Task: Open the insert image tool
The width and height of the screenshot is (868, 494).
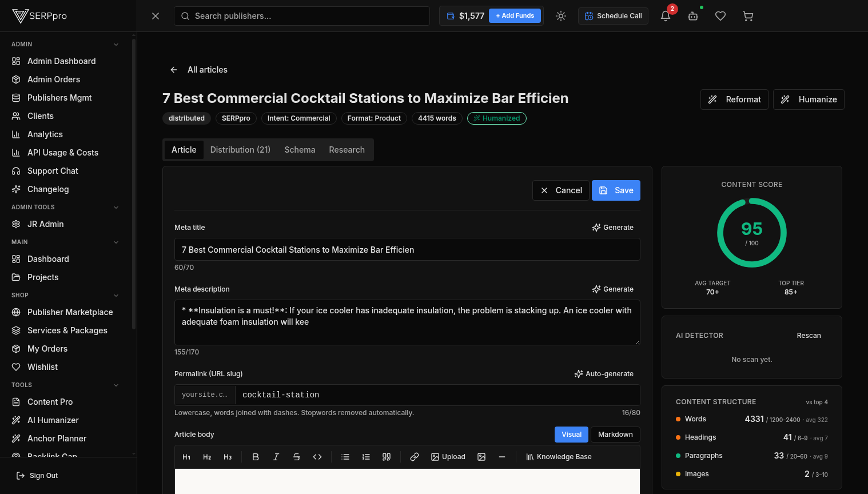Action: click(x=481, y=456)
